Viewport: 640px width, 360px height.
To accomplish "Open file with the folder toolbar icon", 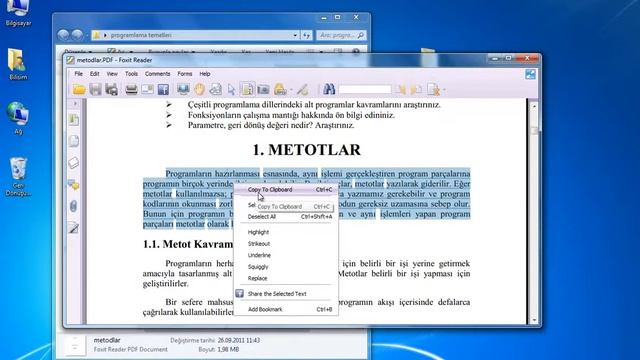I will 79,89.
